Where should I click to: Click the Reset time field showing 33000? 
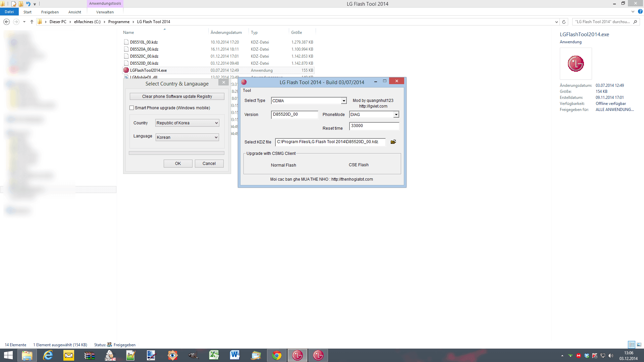coord(374,126)
